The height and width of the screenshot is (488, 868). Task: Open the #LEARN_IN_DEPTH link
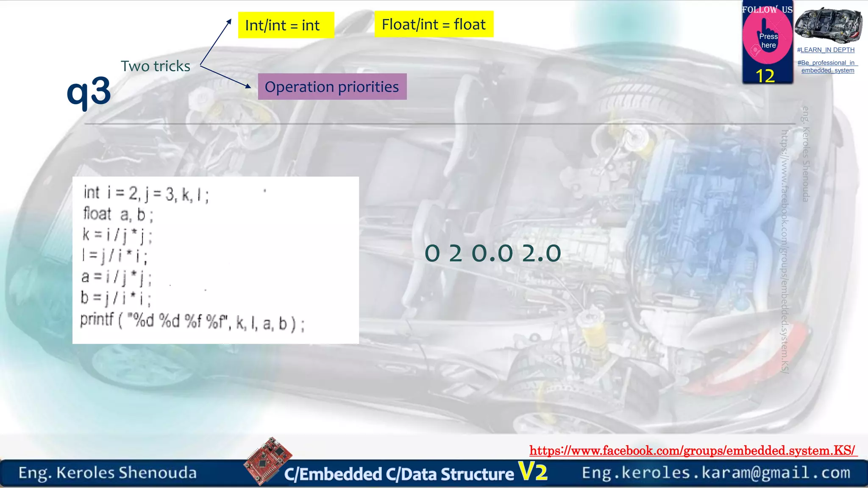826,50
